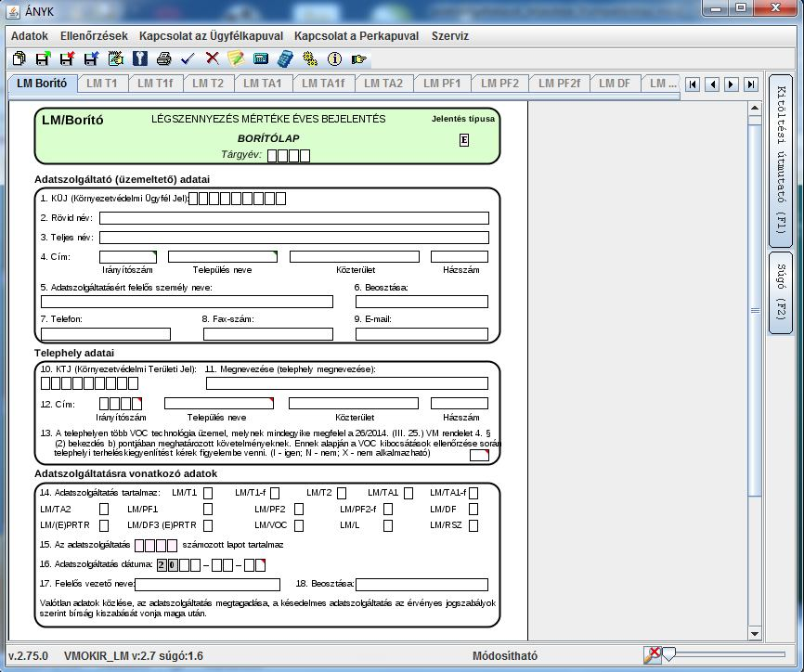Click the magnifier with red X zoom icon
Image resolution: width=804 pixels, height=672 pixels.
653,654
